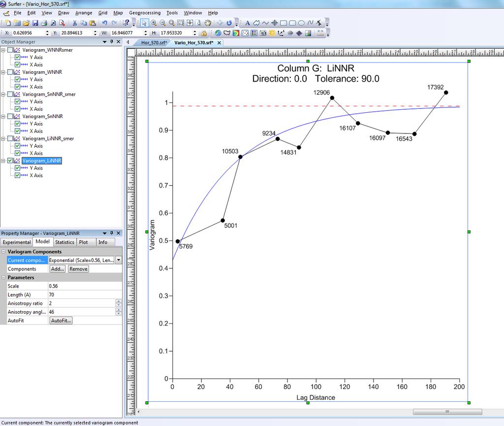The height and width of the screenshot is (426, 504).
Task: Select the Polyline drawing tool
Action: point(265,23)
